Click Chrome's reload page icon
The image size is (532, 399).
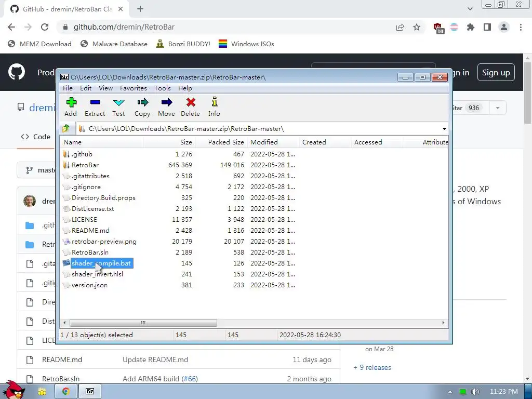point(45,27)
